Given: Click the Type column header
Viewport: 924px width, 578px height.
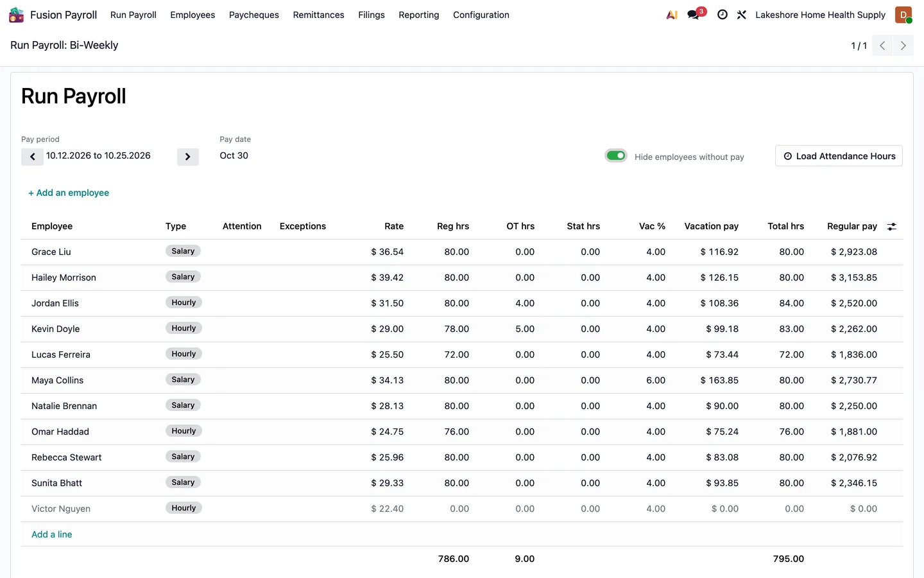Looking at the screenshot, I should click(x=176, y=226).
